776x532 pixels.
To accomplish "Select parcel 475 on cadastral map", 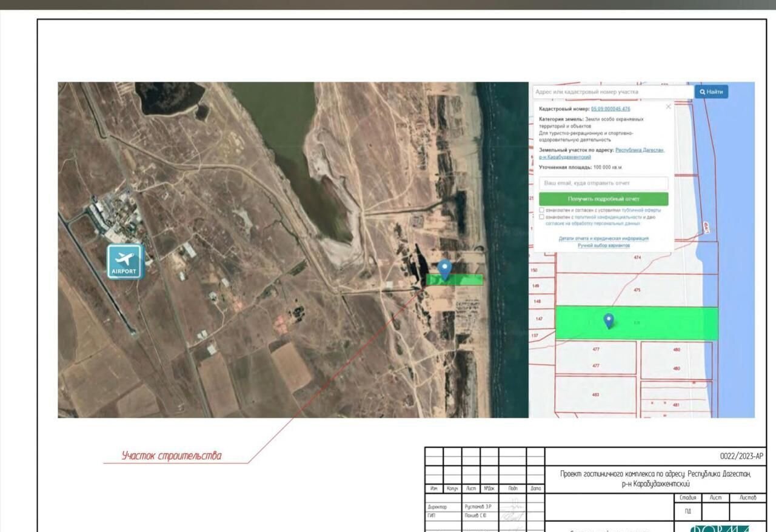I will 637,290.
